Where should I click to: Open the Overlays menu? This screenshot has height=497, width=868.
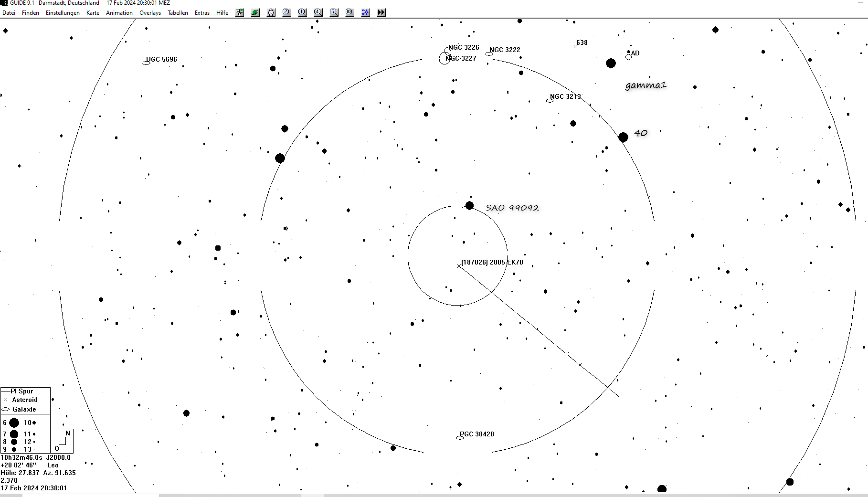(150, 13)
